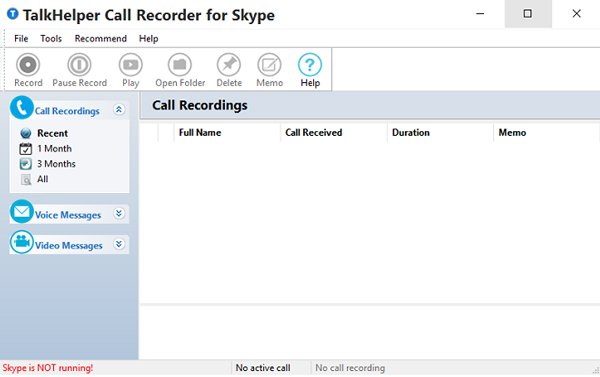Image resolution: width=600 pixels, height=377 pixels.
Task: Select the 3 Months filter
Action: pos(56,164)
